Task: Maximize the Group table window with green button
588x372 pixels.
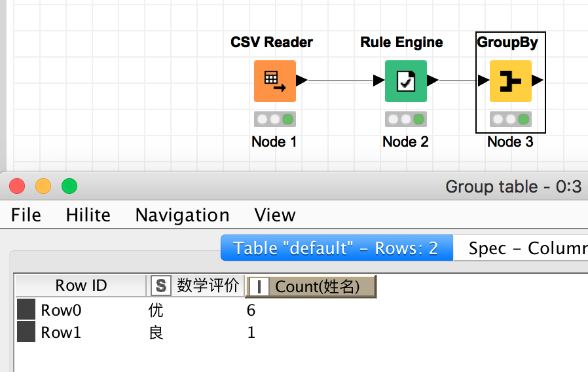Action: (x=69, y=186)
